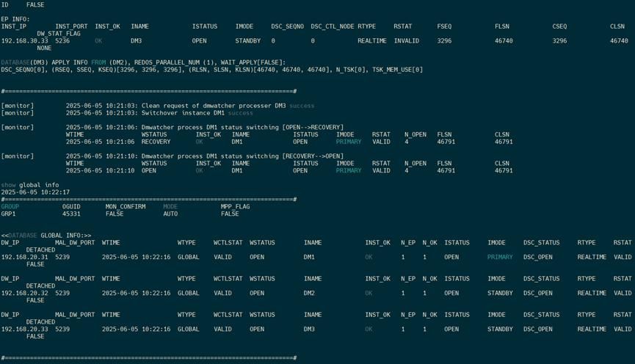Click the DATABASE(DM3) APPLY INFO line
This screenshot has height=364, width=635.
[143, 62]
